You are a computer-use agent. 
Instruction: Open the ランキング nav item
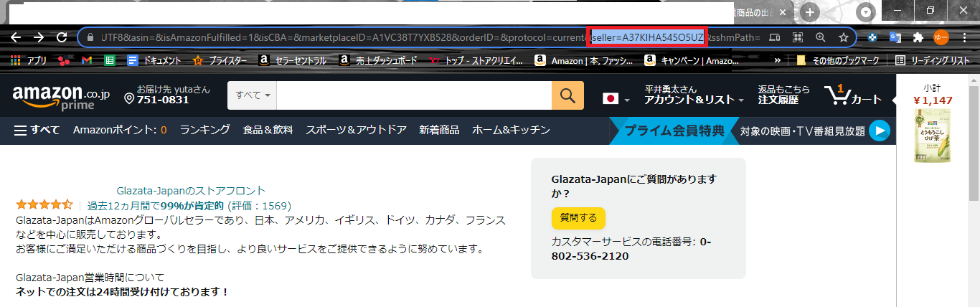click(x=205, y=130)
